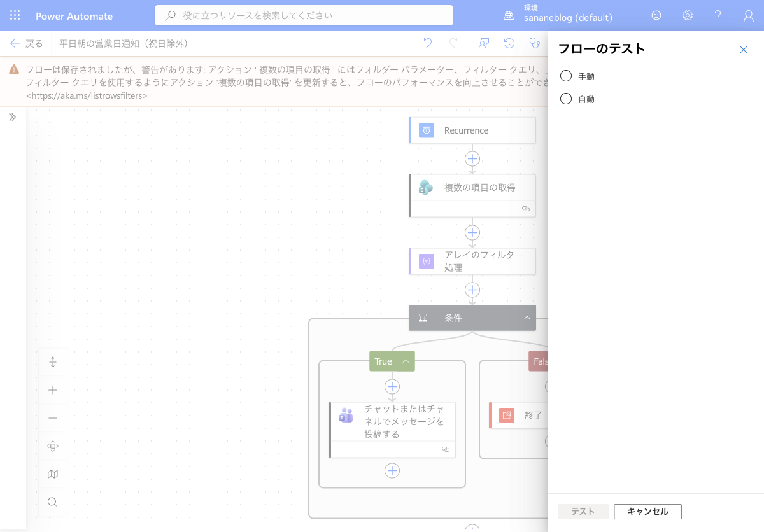Zoom out on the canvas
Image resolution: width=764 pixels, height=532 pixels.
coord(53,418)
